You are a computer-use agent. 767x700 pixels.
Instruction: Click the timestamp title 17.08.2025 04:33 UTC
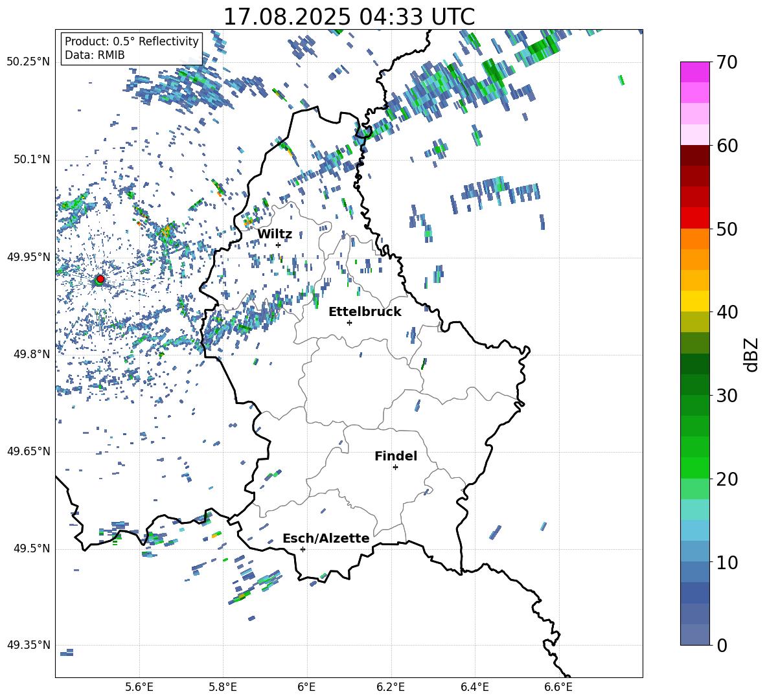(349, 17)
